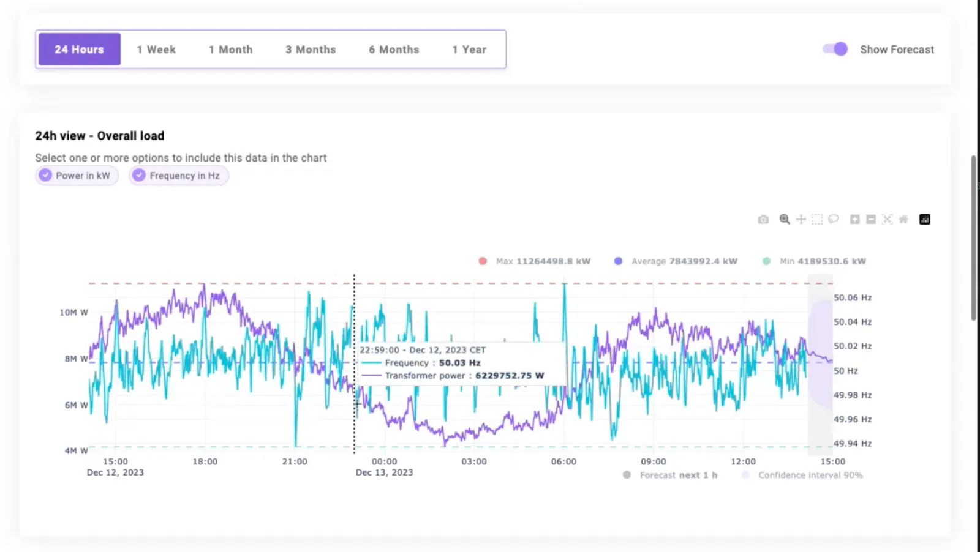Switch to the 3 Months tab
The width and height of the screenshot is (980, 552).
coord(311,49)
